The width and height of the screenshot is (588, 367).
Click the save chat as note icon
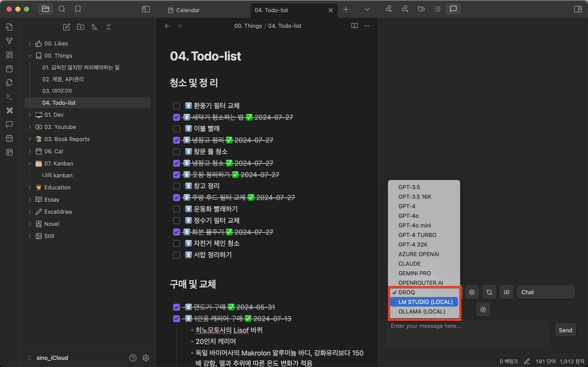coord(506,292)
